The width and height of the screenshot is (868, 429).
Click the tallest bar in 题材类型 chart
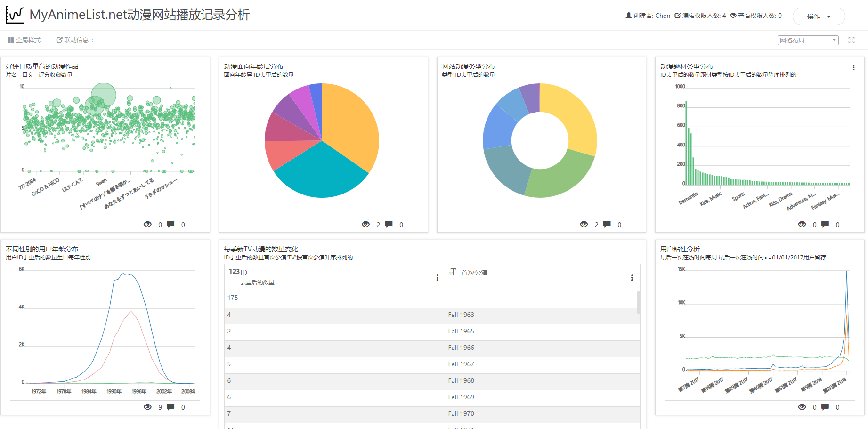click(686, 143)
